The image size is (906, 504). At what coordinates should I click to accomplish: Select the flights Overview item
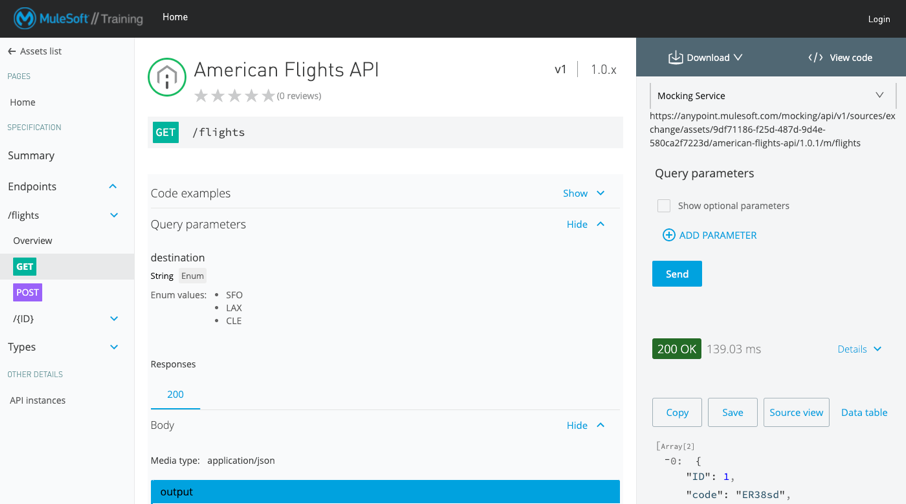[x=32, y=240]
